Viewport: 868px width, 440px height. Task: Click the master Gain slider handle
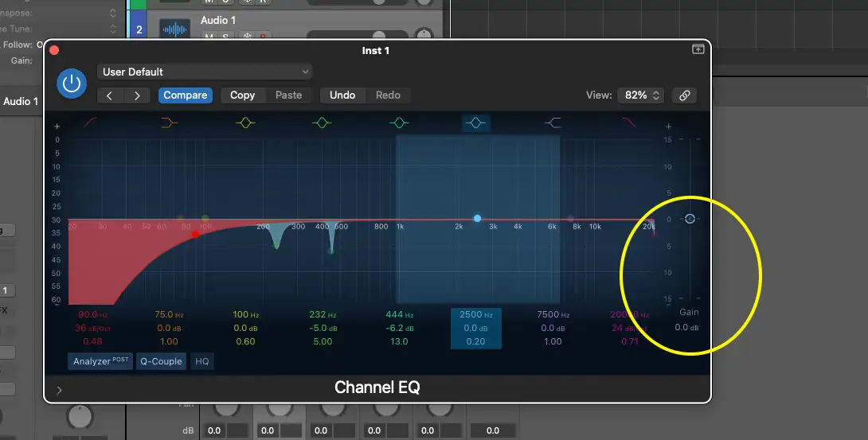690,219
